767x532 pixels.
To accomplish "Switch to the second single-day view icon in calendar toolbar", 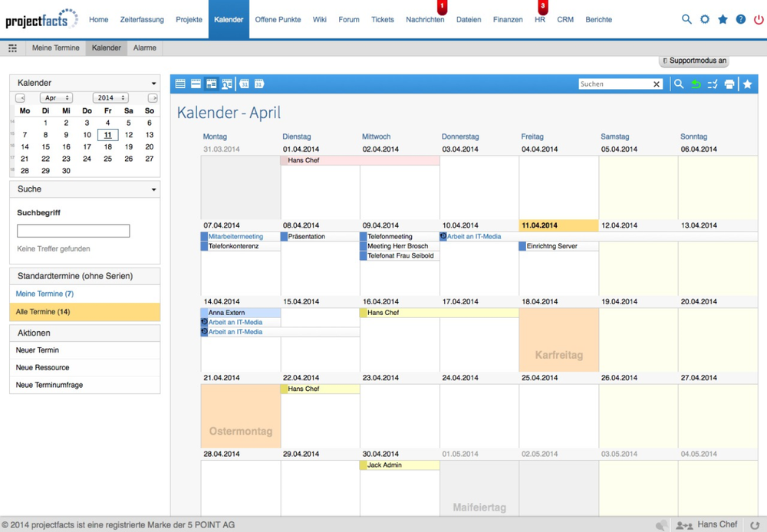I will pos(196,84).
